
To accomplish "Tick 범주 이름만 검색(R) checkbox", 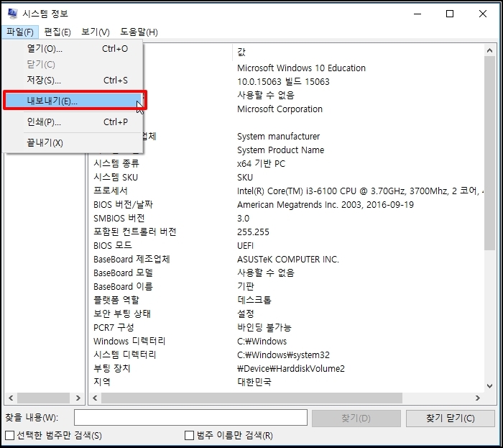I will [x=189, y=436].
